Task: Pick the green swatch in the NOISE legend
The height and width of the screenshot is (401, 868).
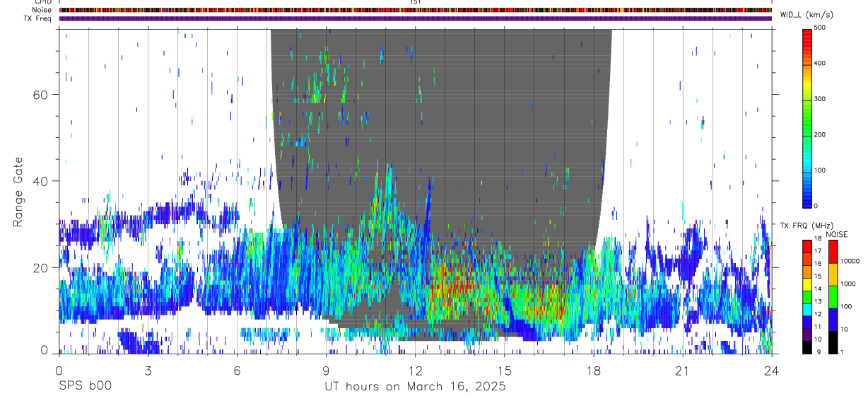Action: [x=833, y=296]
